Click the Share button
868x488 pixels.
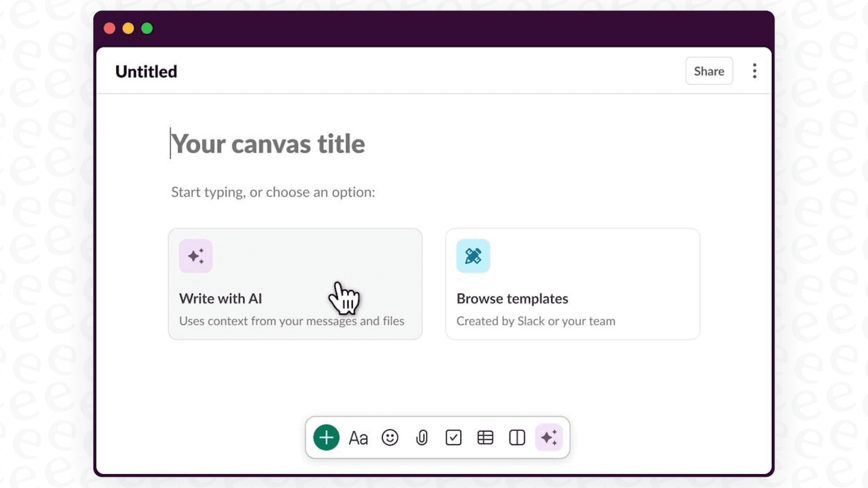709,71
